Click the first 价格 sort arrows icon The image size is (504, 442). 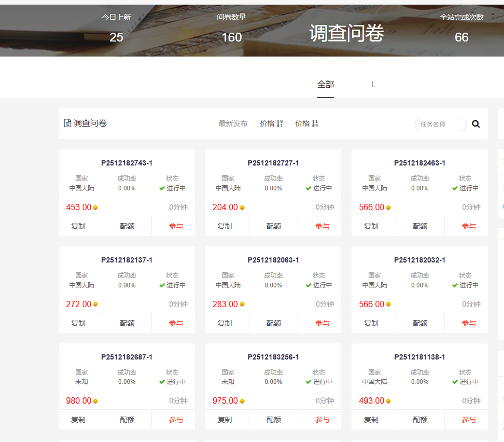coord(280,123)
